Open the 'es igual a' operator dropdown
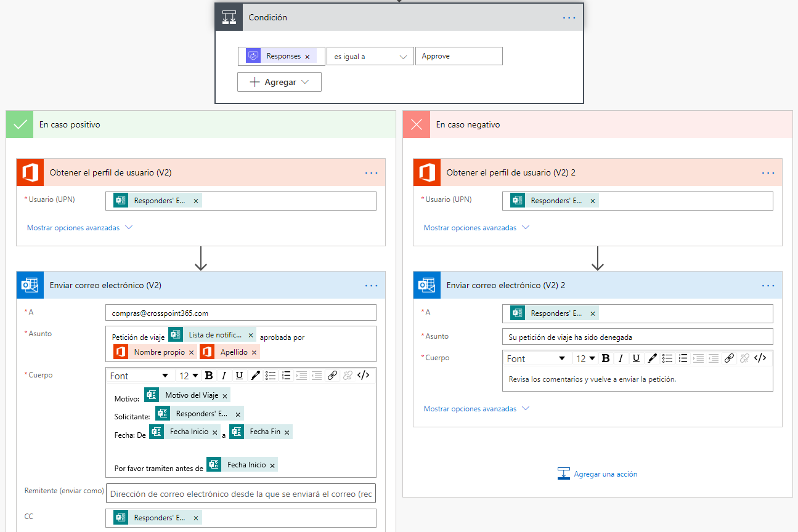Viewport: 798px width, 532px height. click(370, 56)
